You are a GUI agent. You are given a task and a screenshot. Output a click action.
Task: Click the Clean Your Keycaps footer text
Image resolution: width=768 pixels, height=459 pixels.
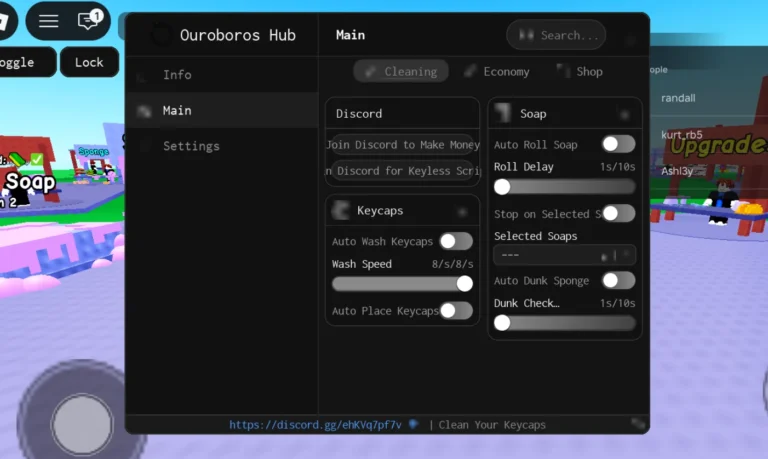pos(492,425)
